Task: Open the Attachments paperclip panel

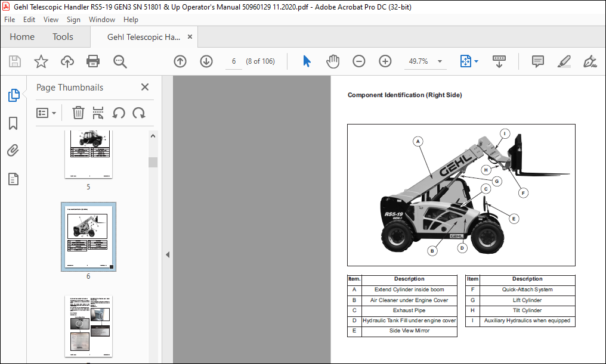Action: click(13, 151)
